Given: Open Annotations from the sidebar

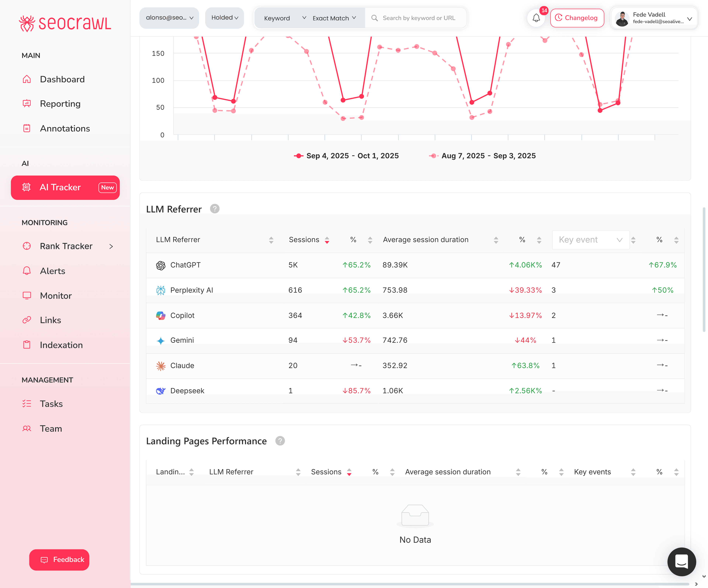Looking at the screenshot, I should click(x=27, y=128).
